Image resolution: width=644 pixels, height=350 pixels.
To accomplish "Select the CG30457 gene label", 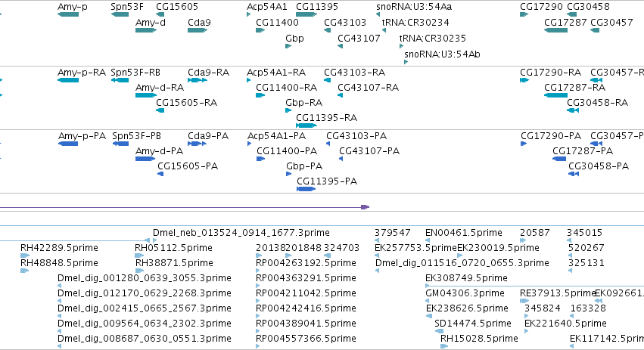I will 611,23.
